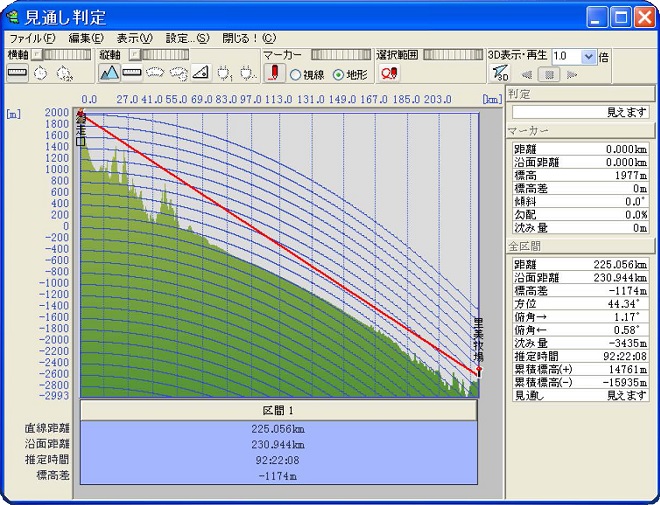Click the 累積標高(-) value -15935m
660x505 pixels.
pyautogui.click(x=625, y=383)
